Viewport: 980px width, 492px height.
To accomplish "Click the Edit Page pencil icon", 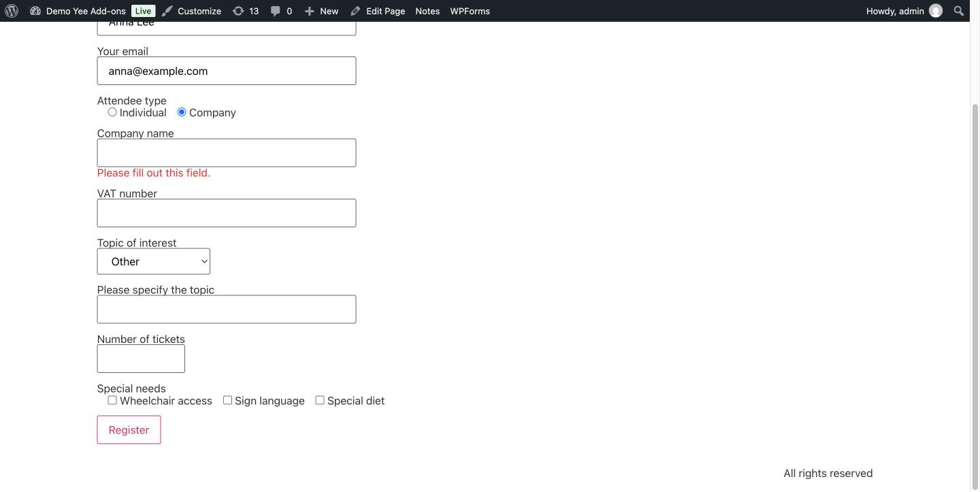I will point(355,11).
